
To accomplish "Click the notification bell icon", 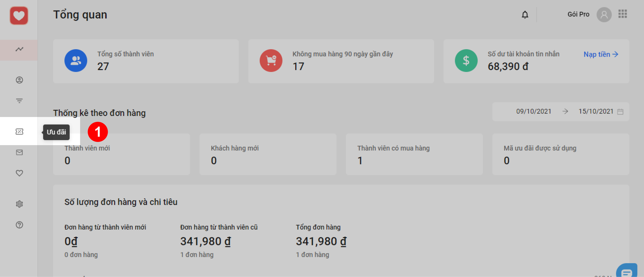I will (525, 15).
